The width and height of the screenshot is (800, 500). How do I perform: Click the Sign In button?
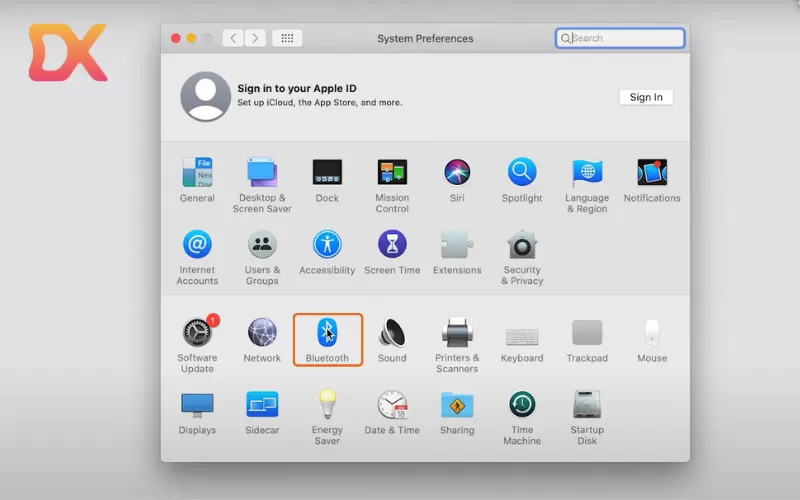(x=646, y=97)
